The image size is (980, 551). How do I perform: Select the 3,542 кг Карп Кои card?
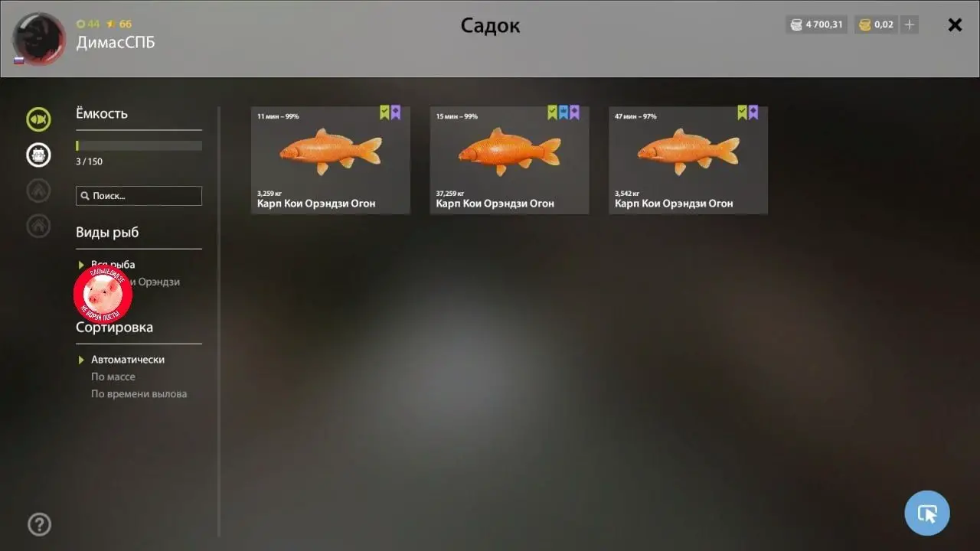coord(688,160)
